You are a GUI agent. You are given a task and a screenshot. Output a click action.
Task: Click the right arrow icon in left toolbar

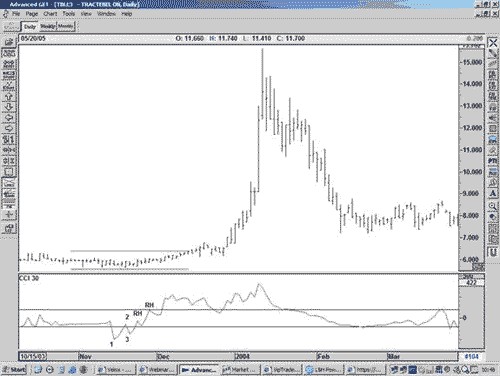point(9,129)
